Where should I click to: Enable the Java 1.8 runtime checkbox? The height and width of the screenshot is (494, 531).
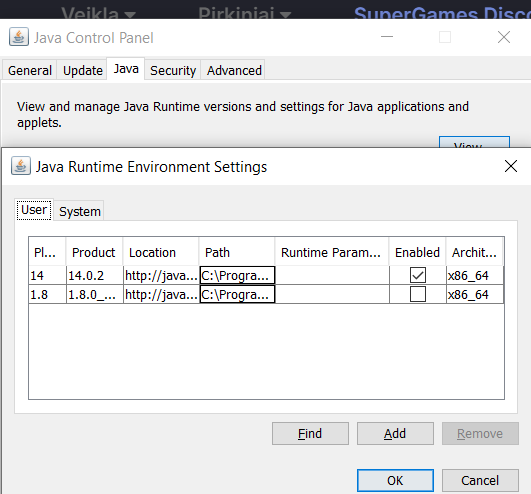(x=418, y=294)
